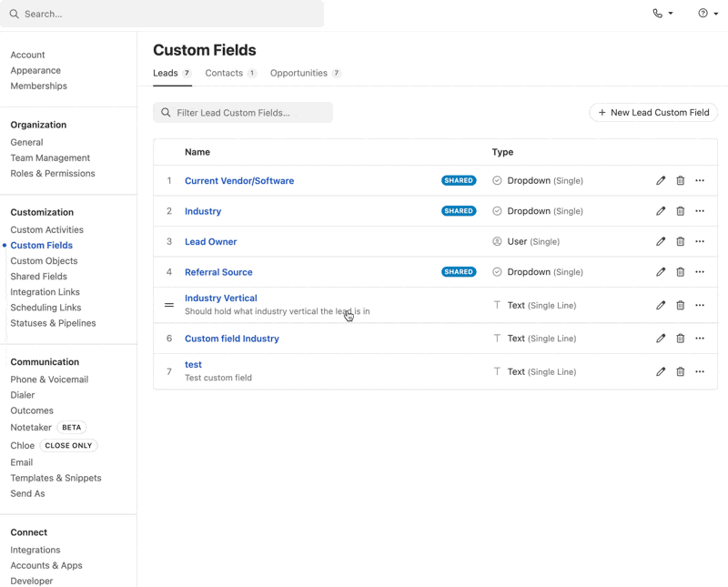Open more options for Referral Source
Viewport: 728px width, 587px height.
click(700, 272)
